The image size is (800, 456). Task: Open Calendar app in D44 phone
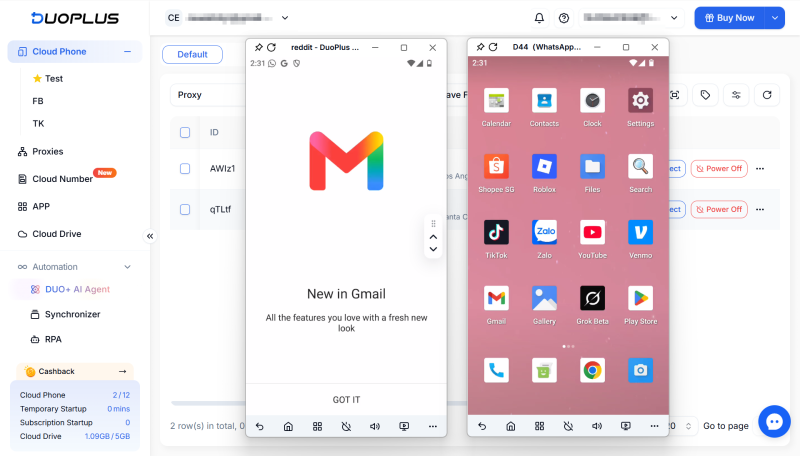point(496,101)
